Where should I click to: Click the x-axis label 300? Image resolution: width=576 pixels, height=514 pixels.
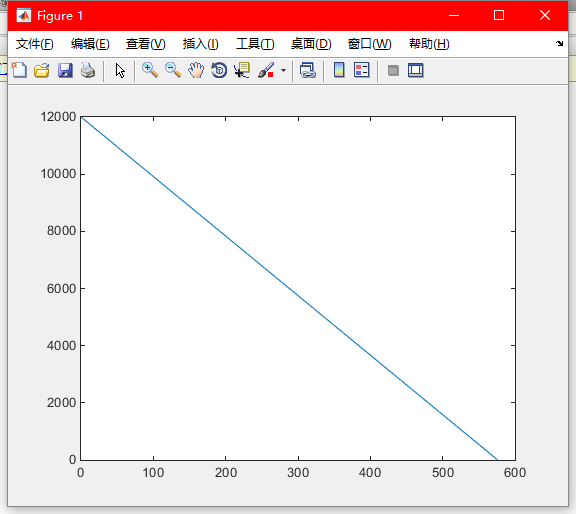(x=298, y=472)
